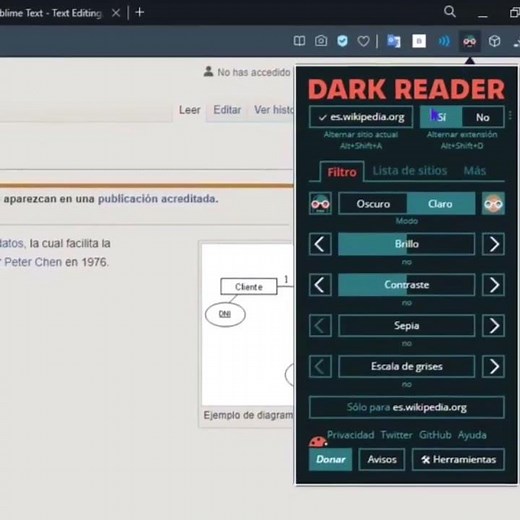520x520 pixels.
Task: Open Dark Reader three-dot menu
Action: (510, 116)
